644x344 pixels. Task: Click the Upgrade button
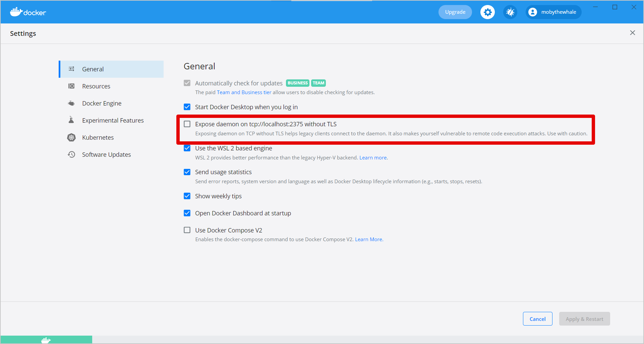(455, 12)
